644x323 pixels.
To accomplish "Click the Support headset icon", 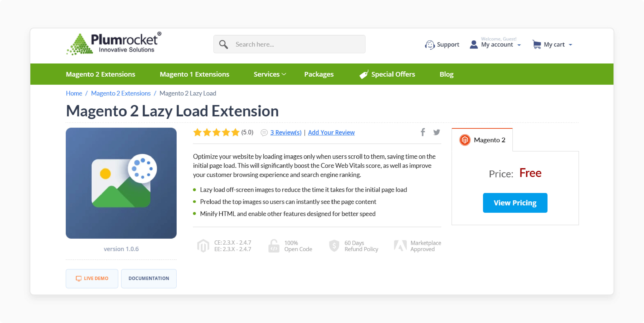I will coord(429,45).
